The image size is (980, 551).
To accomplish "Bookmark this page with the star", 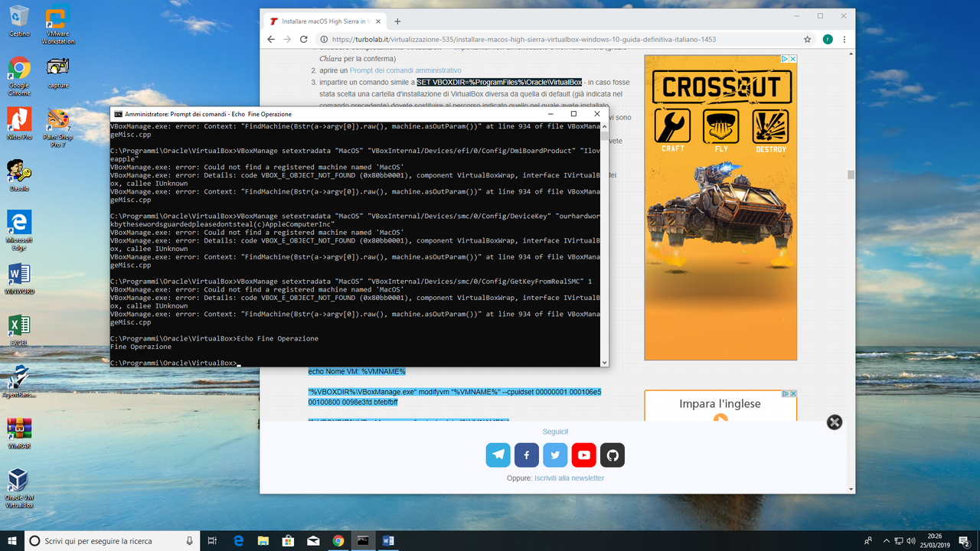I will pos(807,39).
